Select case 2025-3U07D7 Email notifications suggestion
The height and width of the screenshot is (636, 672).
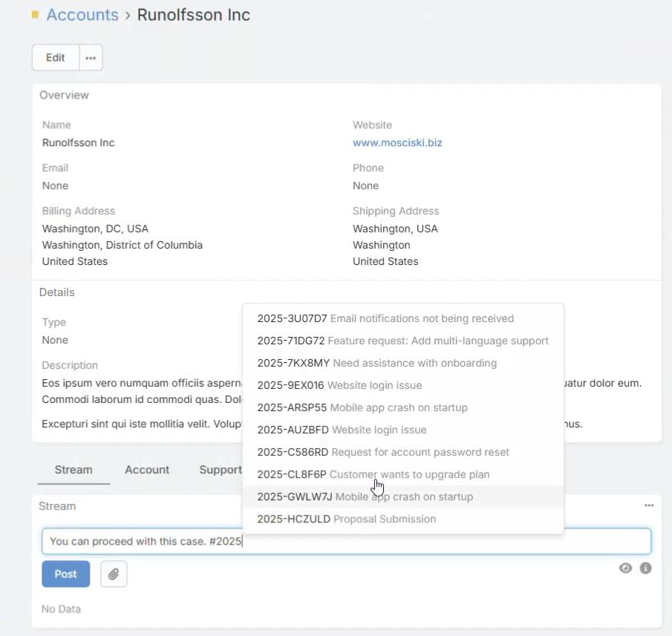(x=385, y=318)
